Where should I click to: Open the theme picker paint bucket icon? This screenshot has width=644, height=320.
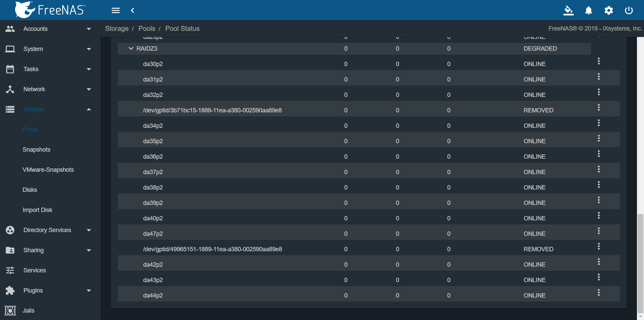[x=568, y=10]
